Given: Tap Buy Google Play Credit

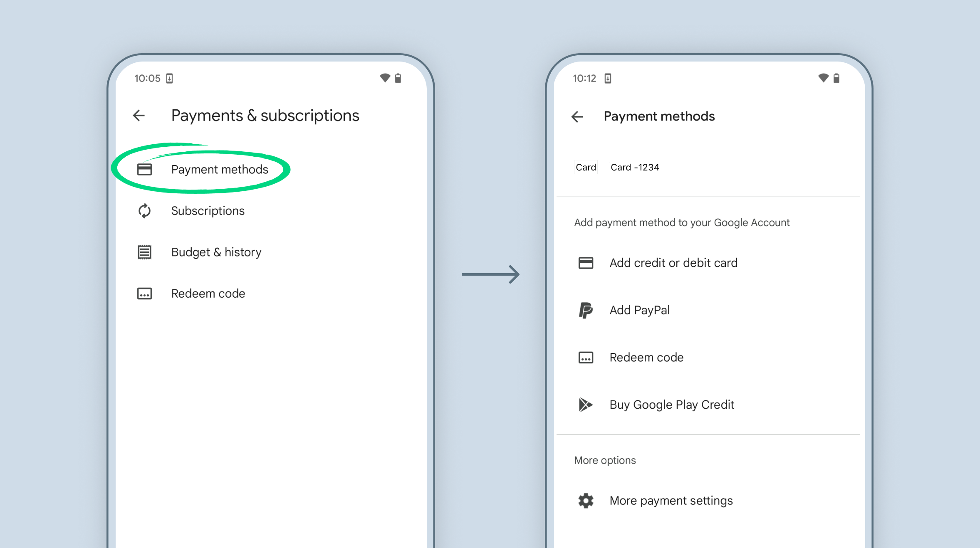Looking at the screenshot, I should point(671,405).
